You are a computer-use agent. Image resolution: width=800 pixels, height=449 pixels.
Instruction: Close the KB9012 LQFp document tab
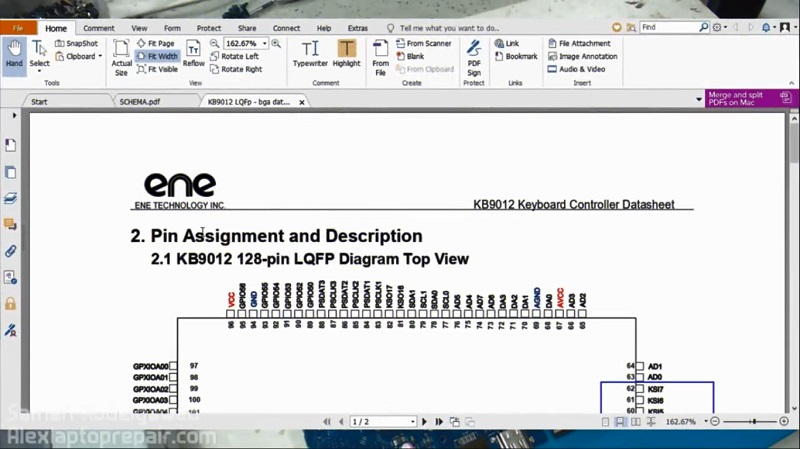(302, 102)
